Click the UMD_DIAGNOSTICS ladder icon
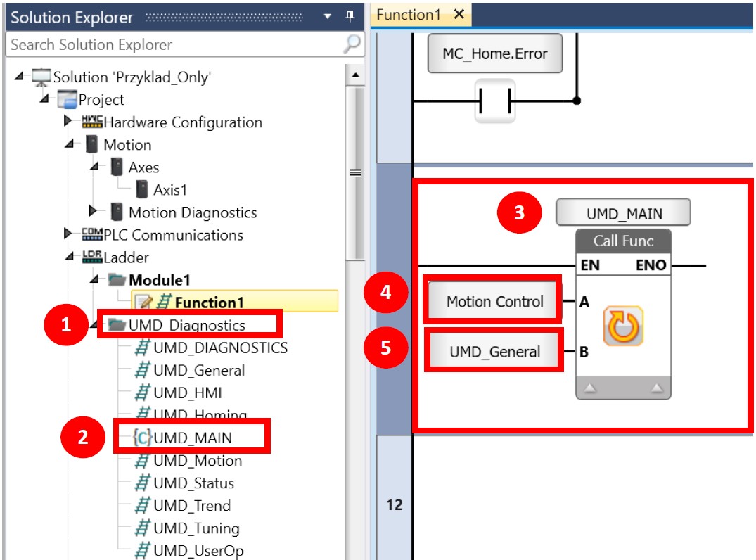The image size is (756, 560). click(142, 348)
